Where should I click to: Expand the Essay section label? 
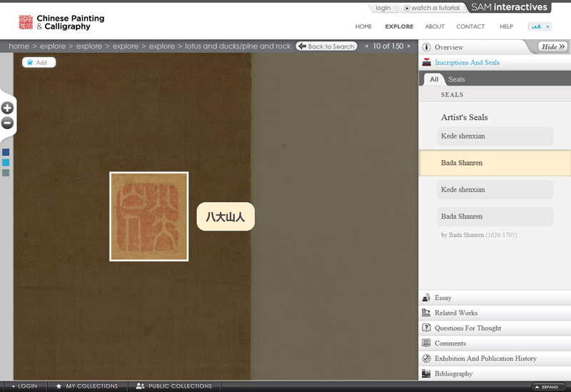coord(443,298)
